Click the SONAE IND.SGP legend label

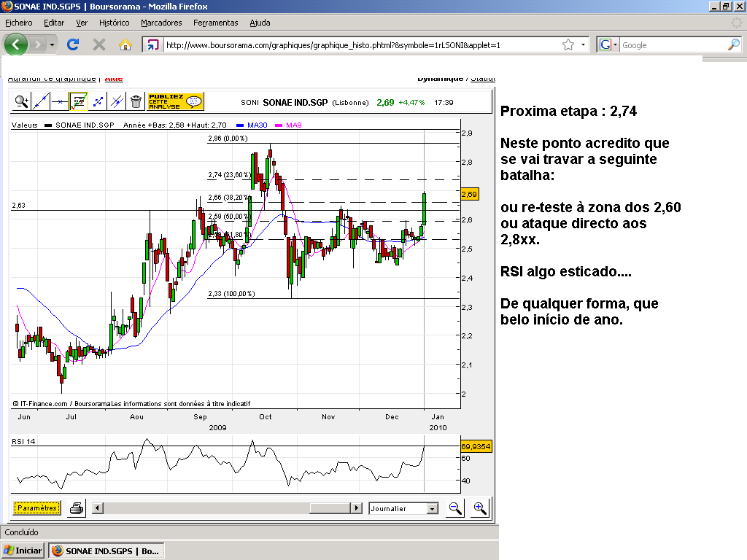85,125
